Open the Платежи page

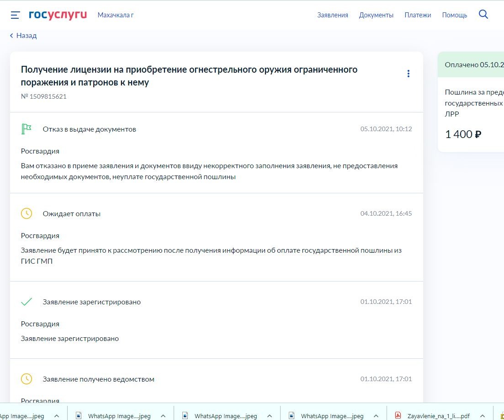pyautogui.click(x=417, y=15)
